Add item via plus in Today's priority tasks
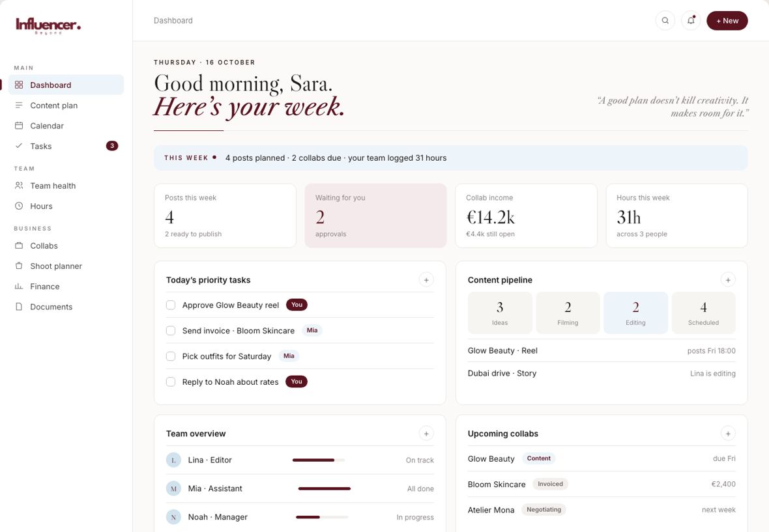This screenshot has height=532, width=769. [426, 280]
